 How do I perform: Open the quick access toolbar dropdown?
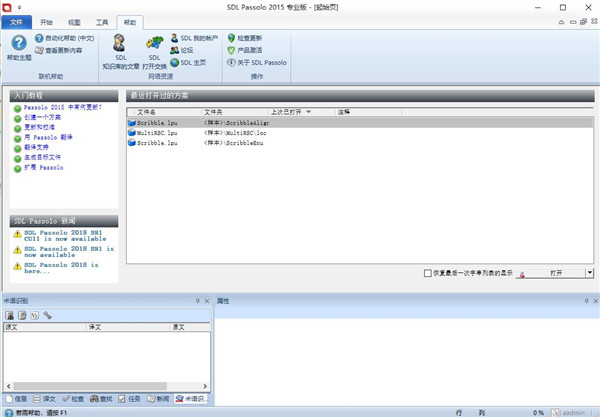pyautogui.click(x=19, y=7)
